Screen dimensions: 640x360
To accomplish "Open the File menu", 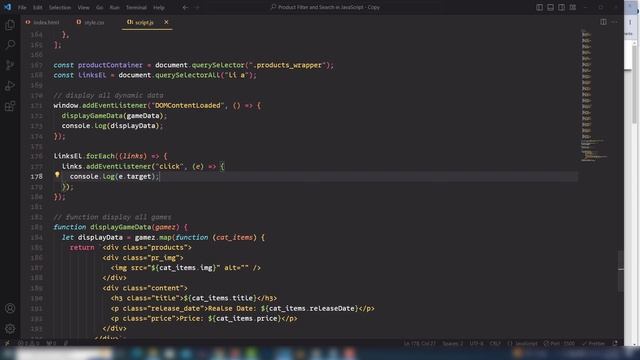I will (22, 7).
